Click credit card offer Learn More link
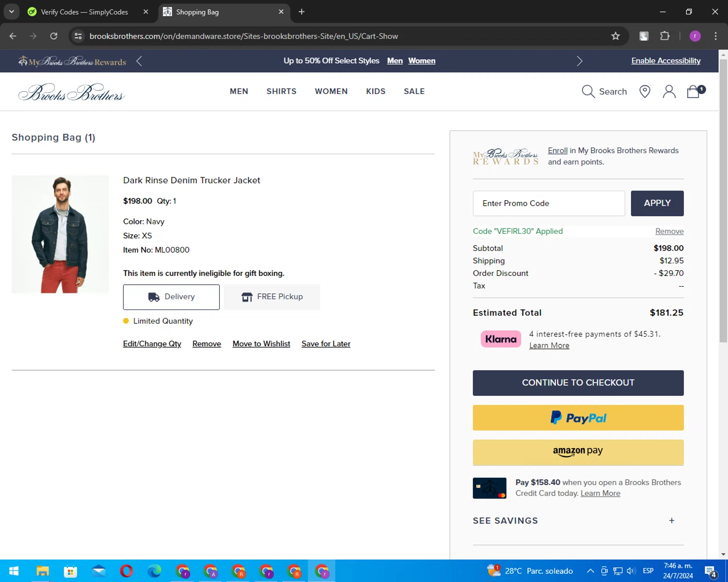 (x=600, y=493)
